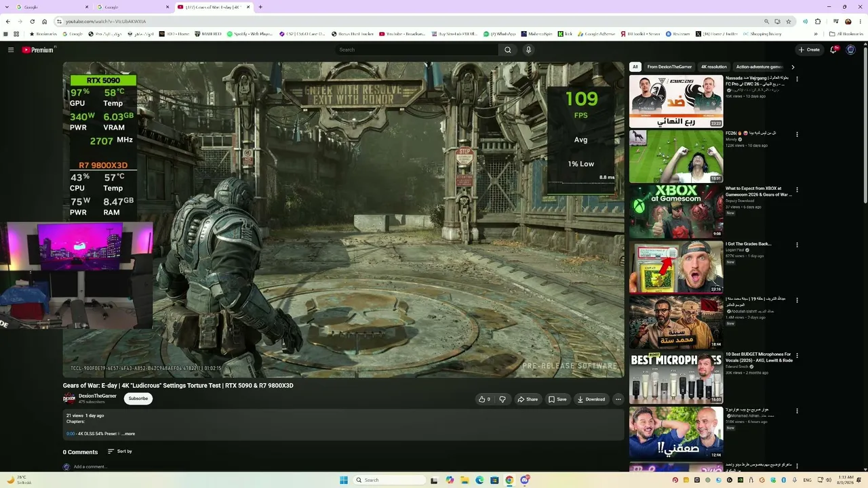
Task: Click the YouTube search input field
Action: 417,49
